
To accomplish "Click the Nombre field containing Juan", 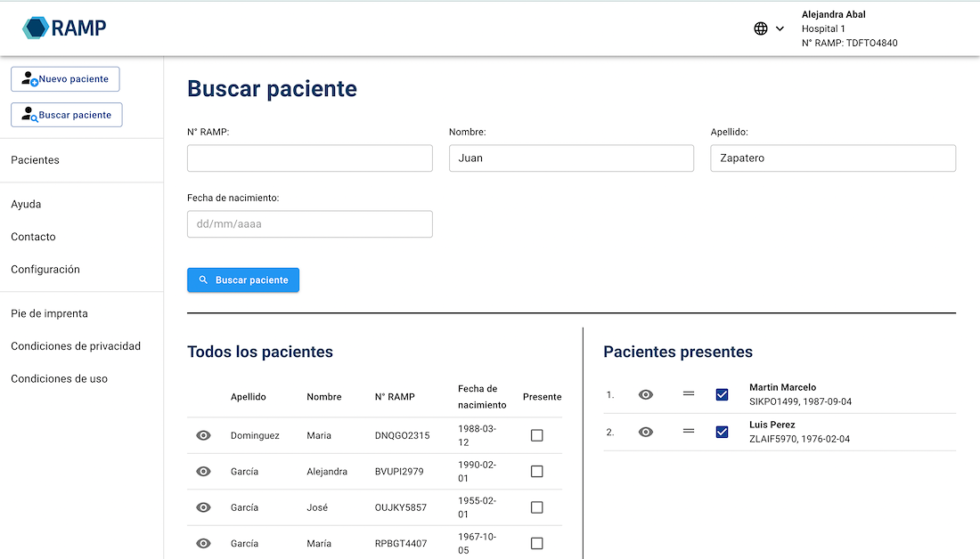I will (x=571, y=158).
